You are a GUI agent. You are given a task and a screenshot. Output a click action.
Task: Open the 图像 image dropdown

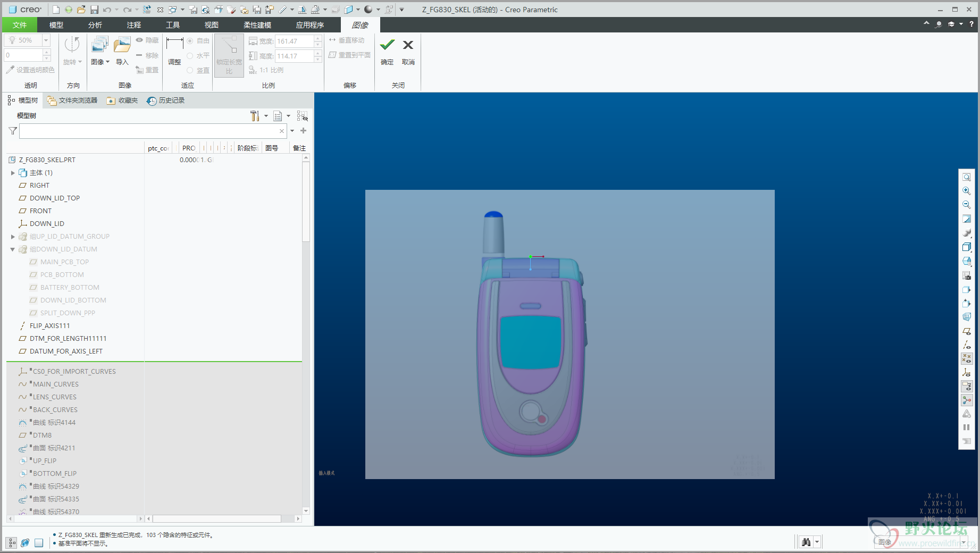100,62
